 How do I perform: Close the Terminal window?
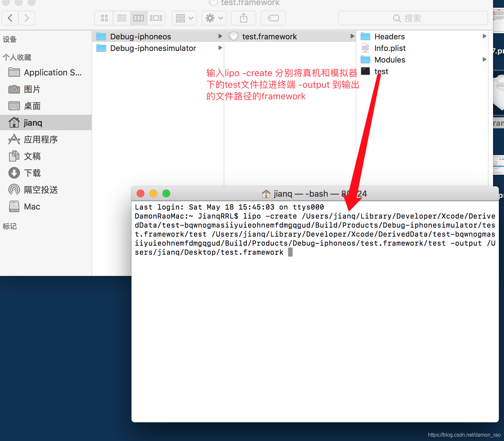[141, 193]
